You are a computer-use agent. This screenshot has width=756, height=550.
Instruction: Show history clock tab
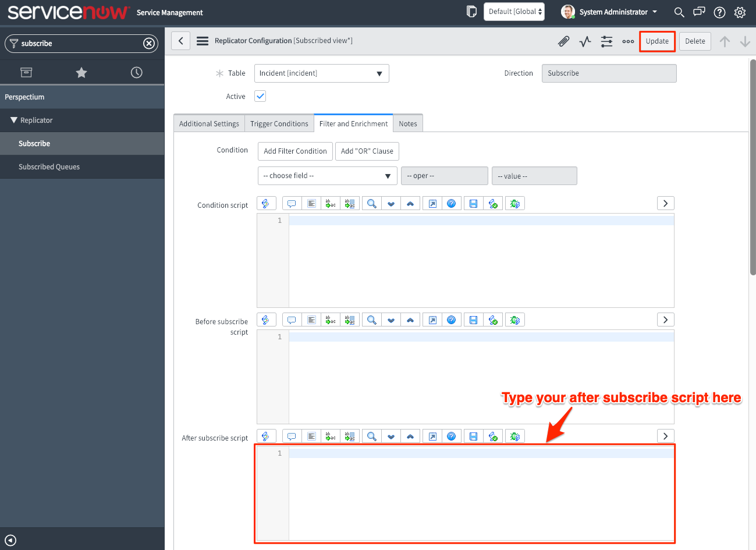[136, 72]
